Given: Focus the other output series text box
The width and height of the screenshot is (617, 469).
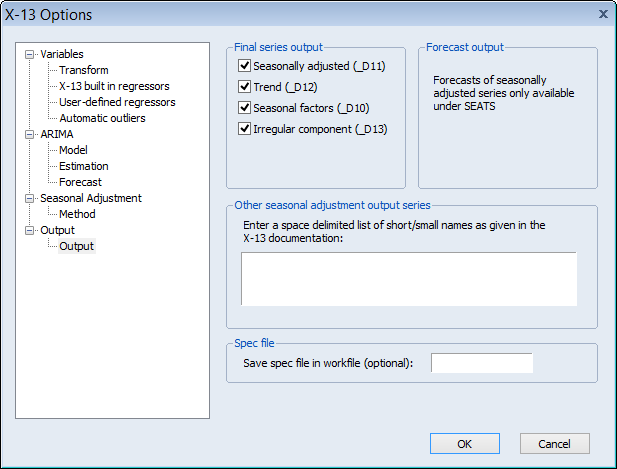Looking at the screenshot, I should [x=408, y=278].
